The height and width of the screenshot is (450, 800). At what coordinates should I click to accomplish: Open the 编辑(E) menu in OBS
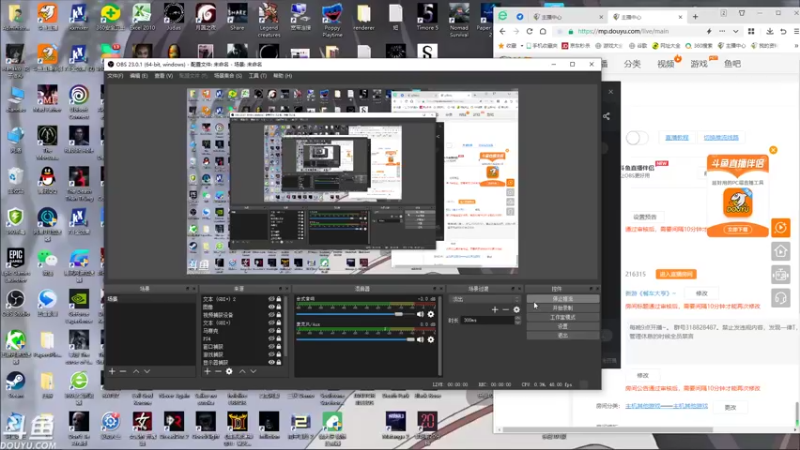[138, 76]
